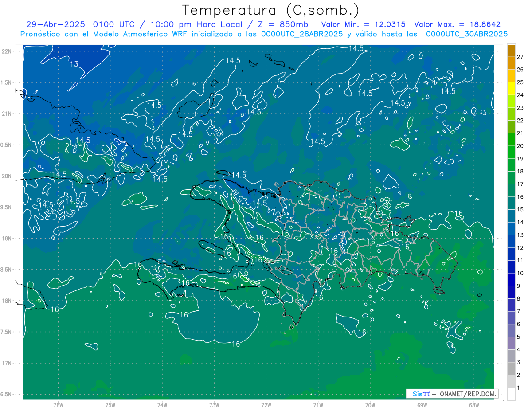Screen dimensions: 532x411
Task: Click color scale label "25"
Action: tap(520, 82)
